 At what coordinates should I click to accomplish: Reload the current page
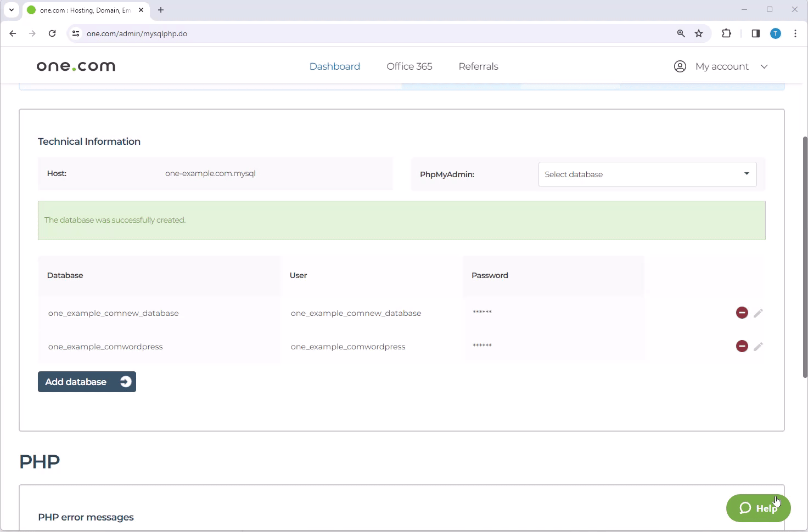[52, 33]
